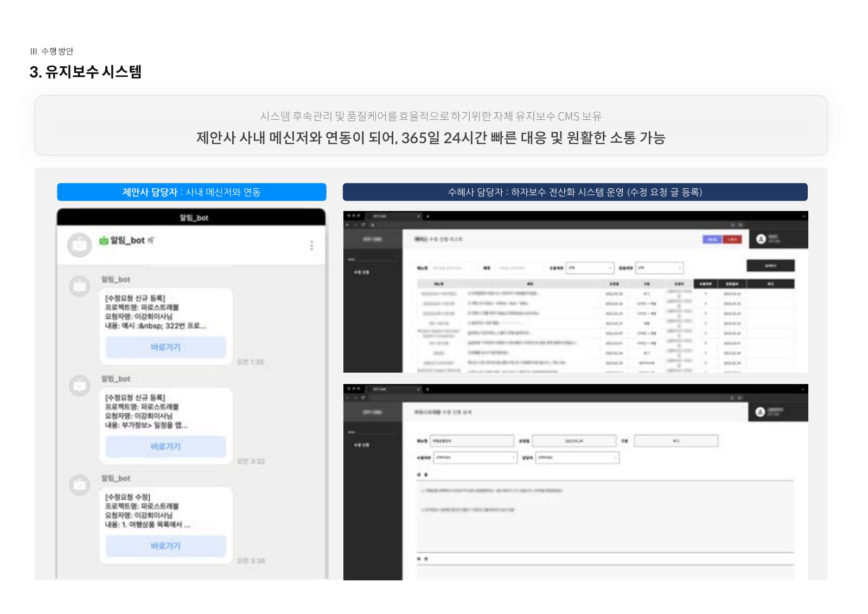
Task: Click the large bot avatar in chat header
Action: [x=79, y=245]
